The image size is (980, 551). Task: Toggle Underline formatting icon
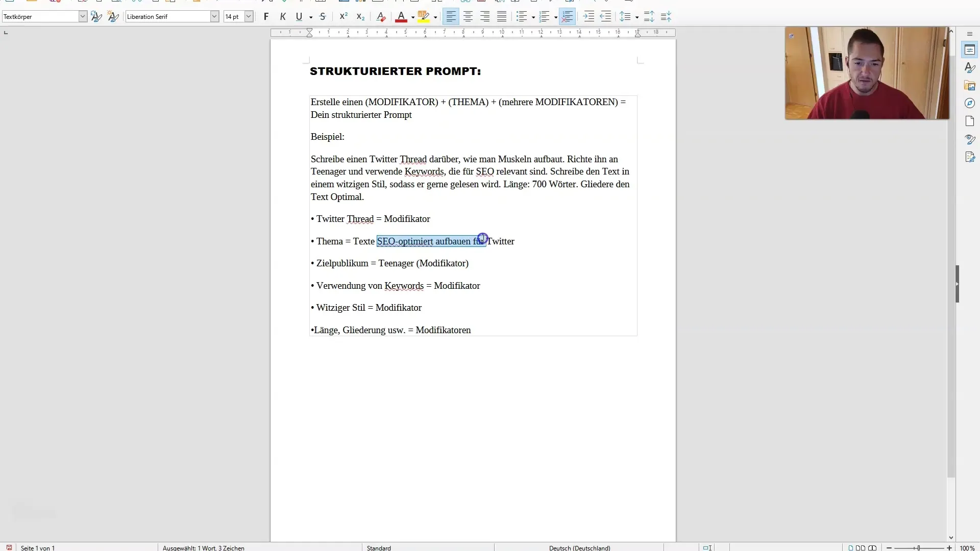(x=298, y=16)
